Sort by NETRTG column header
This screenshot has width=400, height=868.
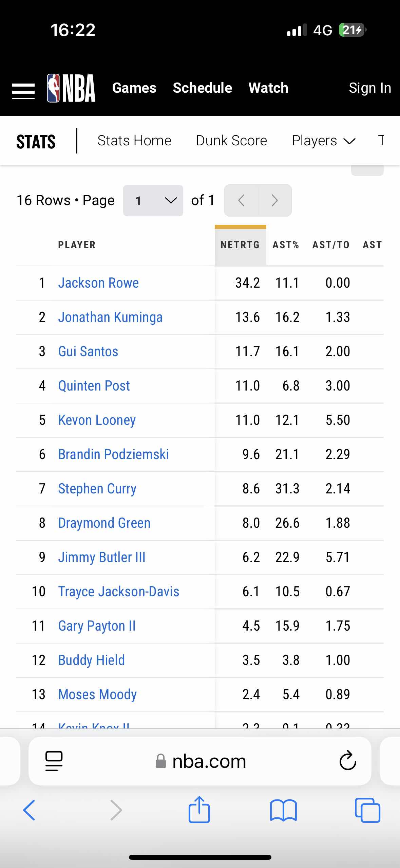(x=240, y=245)
